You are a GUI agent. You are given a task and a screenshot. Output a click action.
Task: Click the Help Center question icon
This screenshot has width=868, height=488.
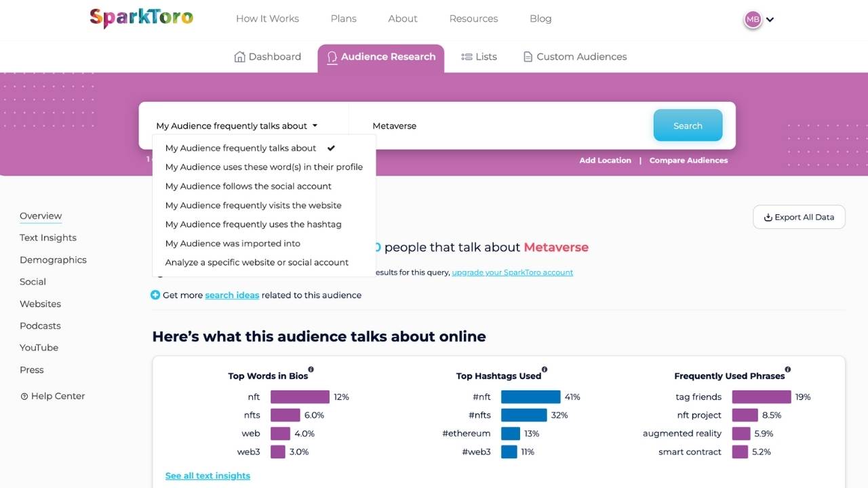tap(24, 396)
